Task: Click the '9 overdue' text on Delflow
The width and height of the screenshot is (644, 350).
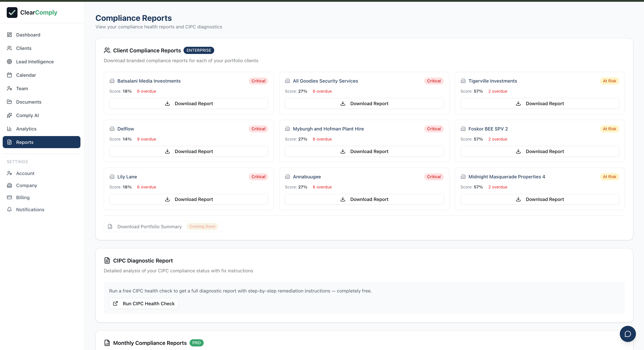Action: (x=147, y=139)
